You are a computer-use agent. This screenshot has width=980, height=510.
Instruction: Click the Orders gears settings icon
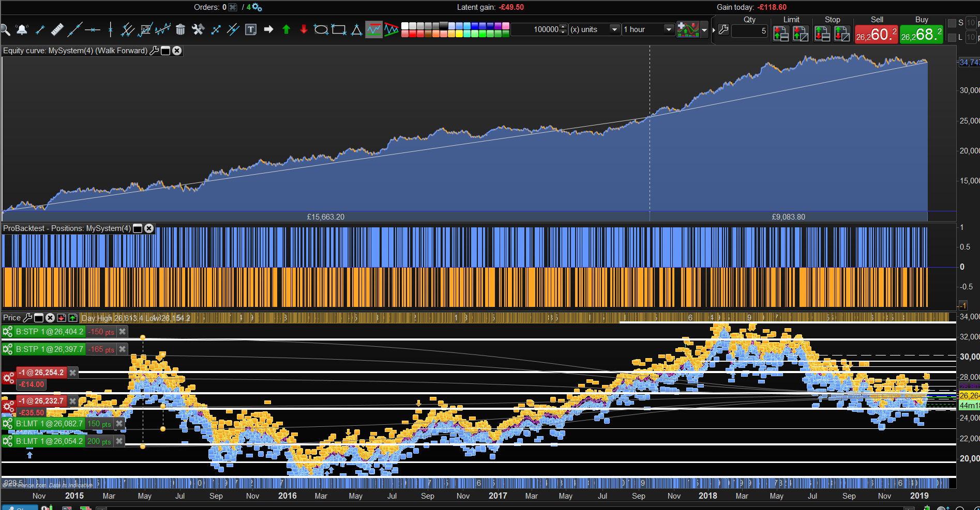pos(257,7)
